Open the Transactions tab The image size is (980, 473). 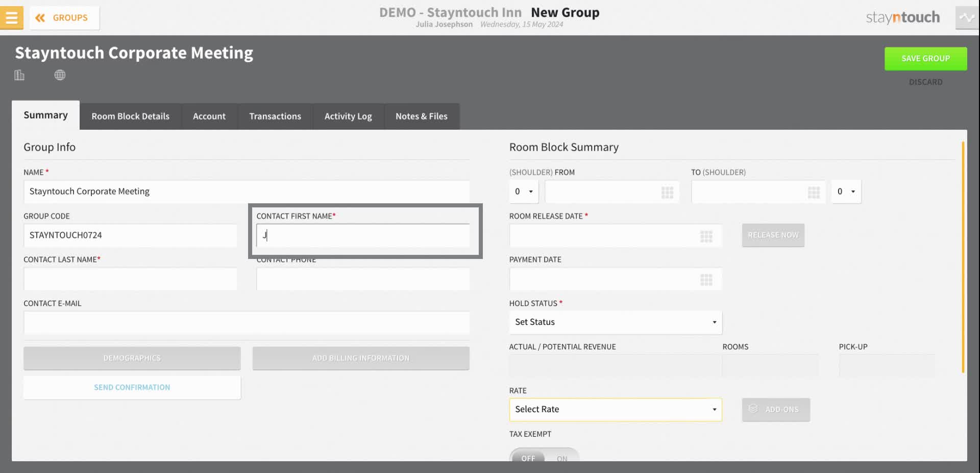(x=275, y=116)
